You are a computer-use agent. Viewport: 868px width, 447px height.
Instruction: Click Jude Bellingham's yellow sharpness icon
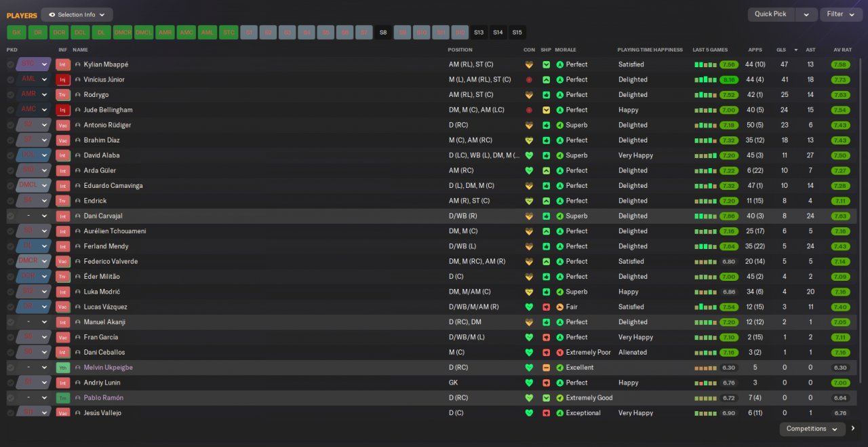pyautogui.click(x=547, y=110)
